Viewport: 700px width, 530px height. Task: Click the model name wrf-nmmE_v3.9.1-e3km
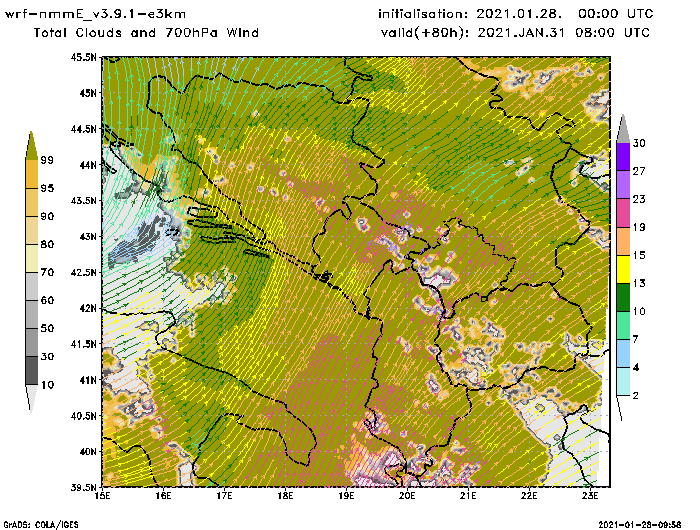(x=95, y=14)
